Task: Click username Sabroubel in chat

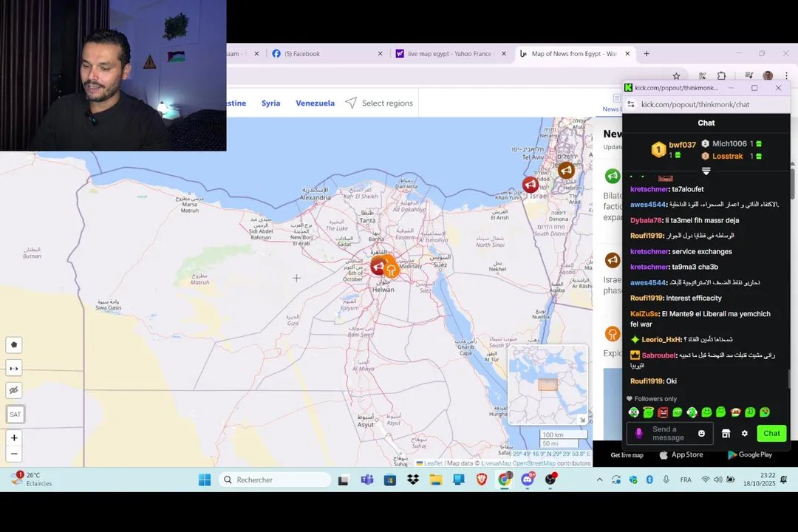Action: [x=659, y=355]
